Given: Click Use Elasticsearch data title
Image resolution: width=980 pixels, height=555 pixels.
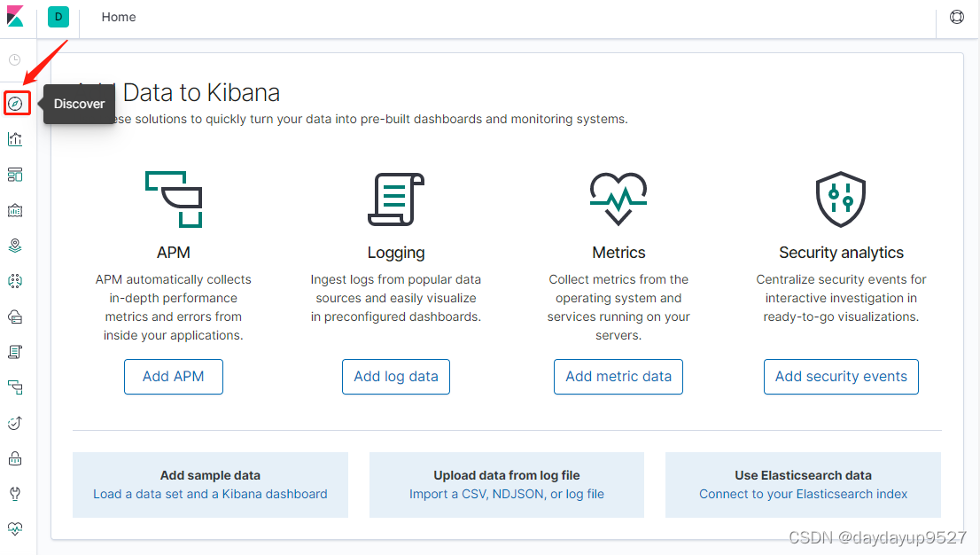Looking at the screenshot, I should 803,475.
